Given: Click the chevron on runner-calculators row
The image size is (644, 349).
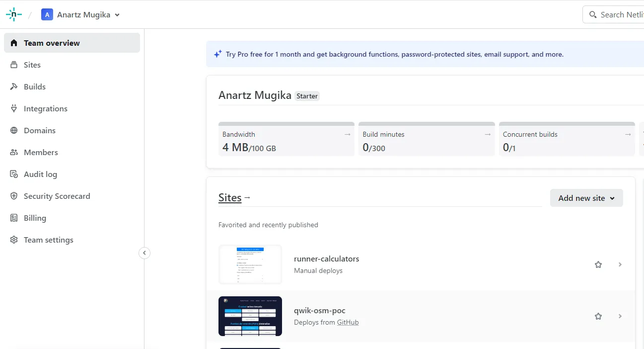Looking at the screenshot, I should (620, 264).
